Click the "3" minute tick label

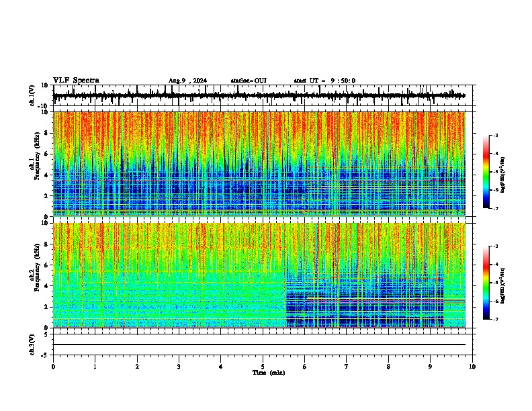click(x=179, y=367)
